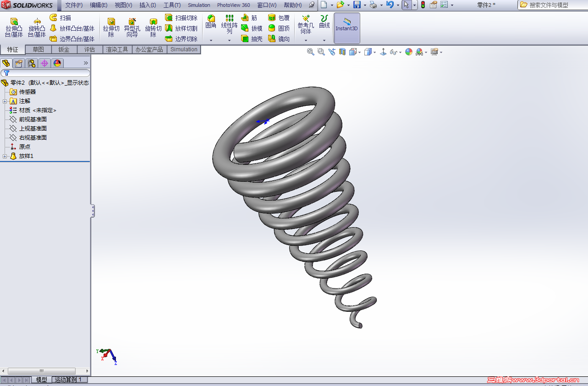Toggle the Section View icon
588x386 pixels.
click(x=342, y=52)
